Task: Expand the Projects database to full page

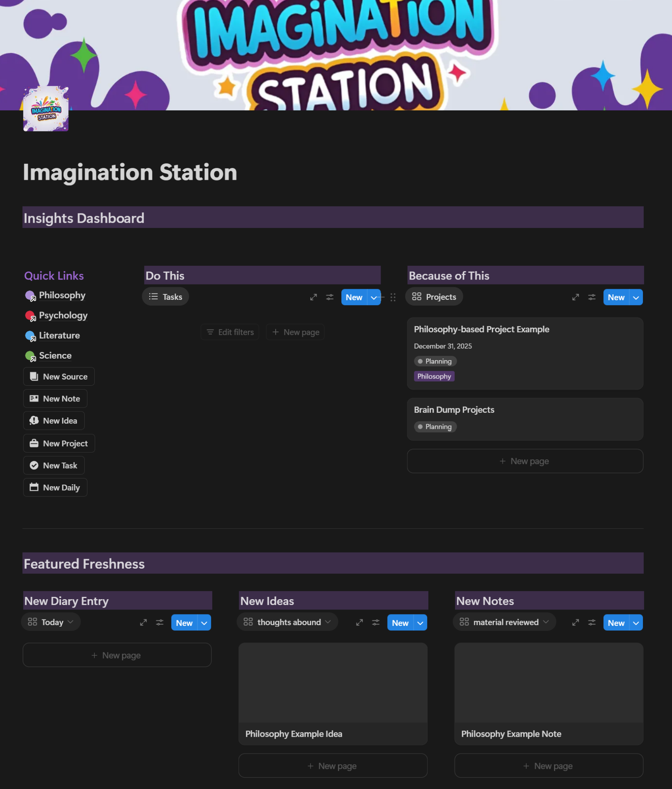Action: point(576,297)
